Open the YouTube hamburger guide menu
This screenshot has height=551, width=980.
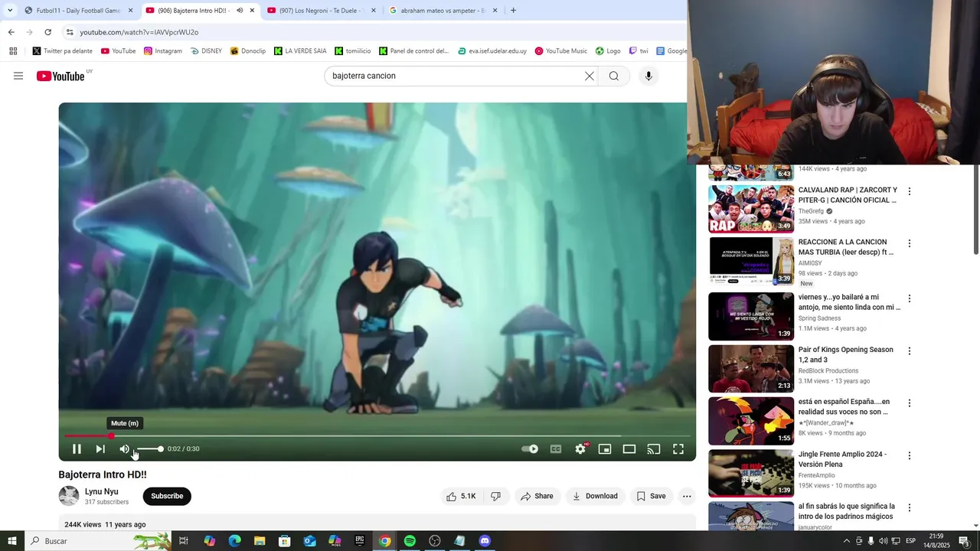pos(18,76)
